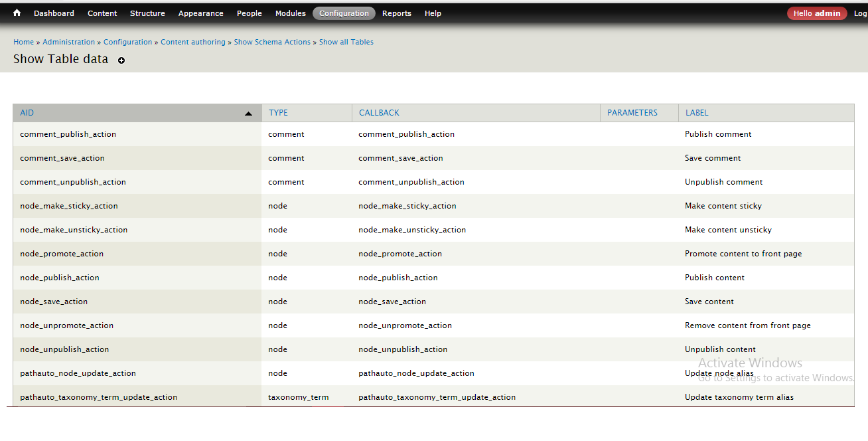The image size is (868, 441).
Task: Toggle AID column sort arrow
Action: (248, 114)
